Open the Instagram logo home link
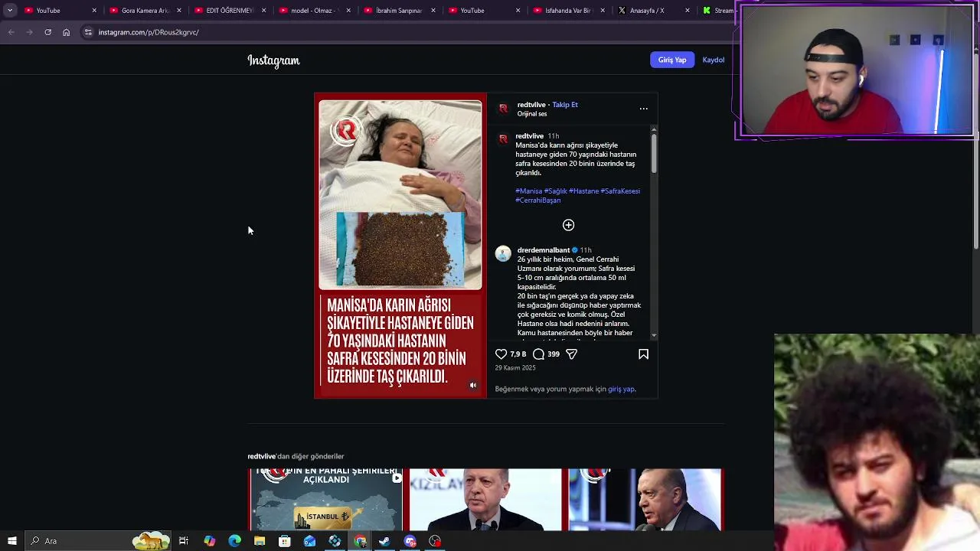980x551 pixels. click(x=273, y=60)
